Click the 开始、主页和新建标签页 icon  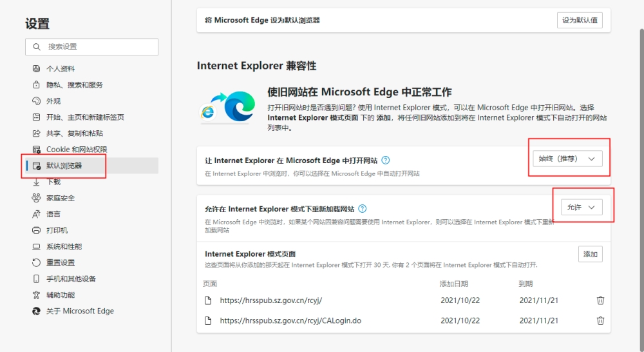click(x=36, y=117)
